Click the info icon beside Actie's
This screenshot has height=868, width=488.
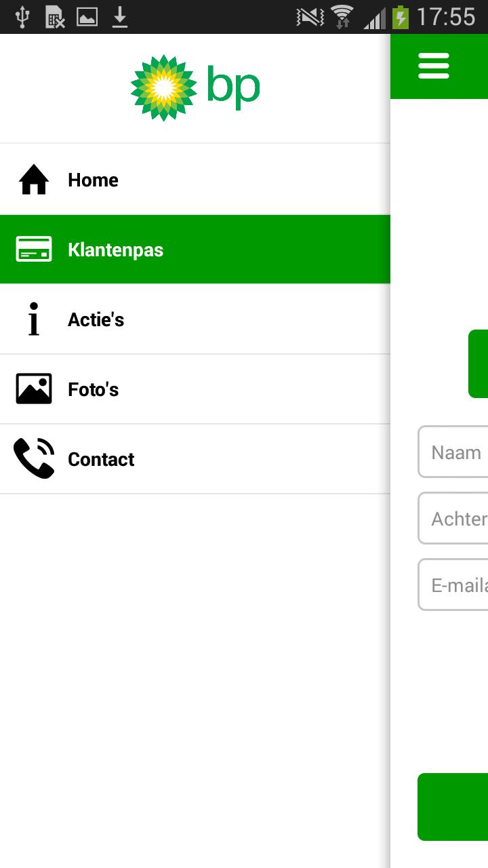point(34,319)
